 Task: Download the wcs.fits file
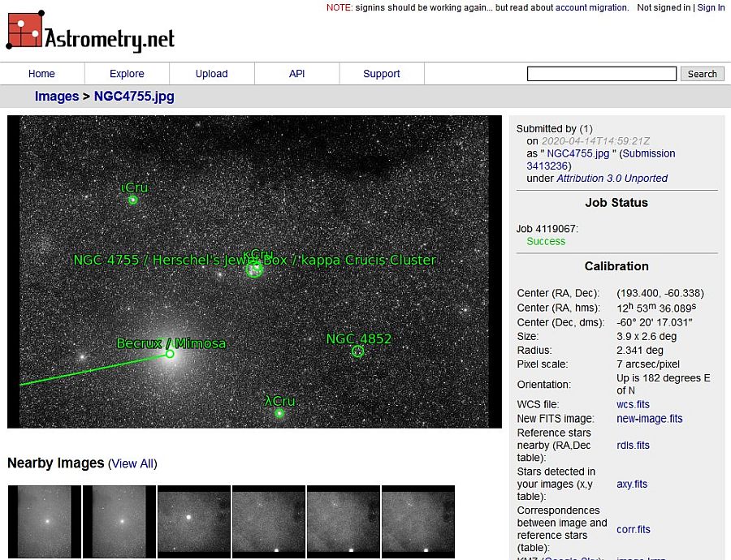[633, 404]
